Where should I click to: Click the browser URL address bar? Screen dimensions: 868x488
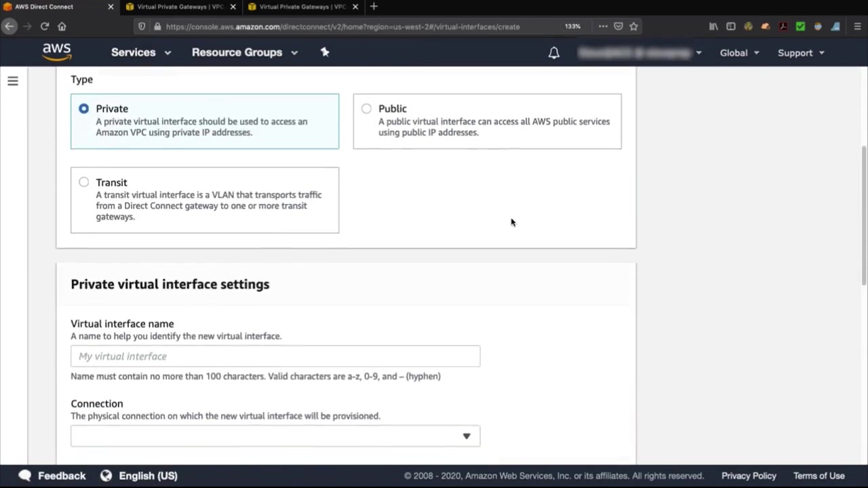[x=342, y=26]
